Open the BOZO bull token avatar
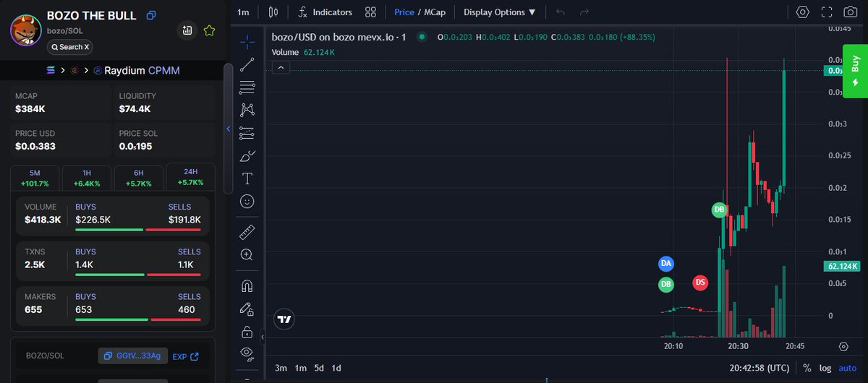Image resolution: width=868 pixels, height=383 pixels. click(x=25, y=30)
